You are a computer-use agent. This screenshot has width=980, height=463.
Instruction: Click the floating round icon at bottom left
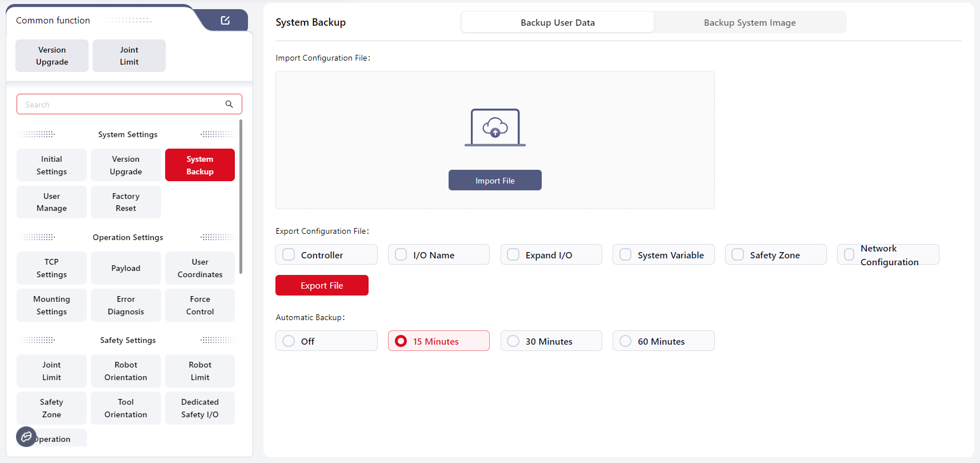coord(26,437)
